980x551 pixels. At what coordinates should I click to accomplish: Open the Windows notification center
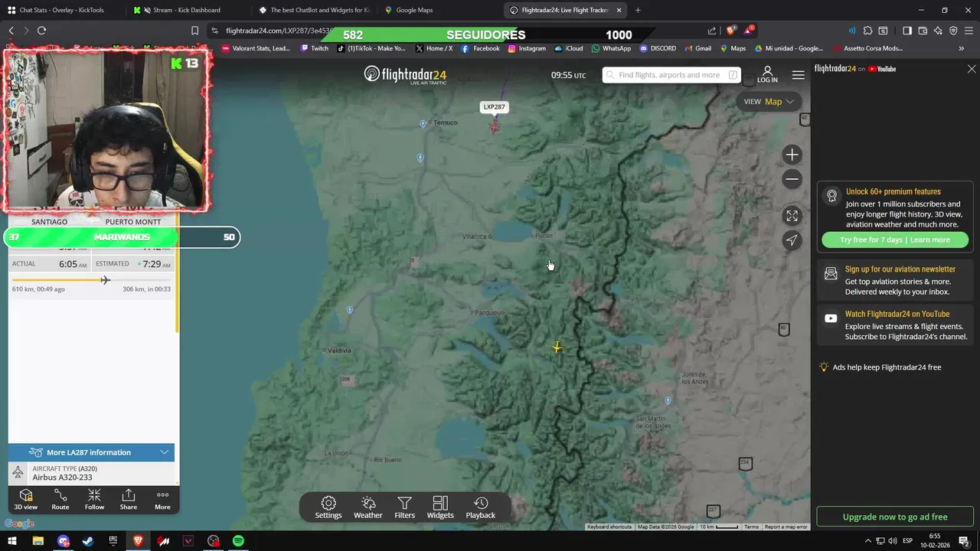(x=964, y=541)
